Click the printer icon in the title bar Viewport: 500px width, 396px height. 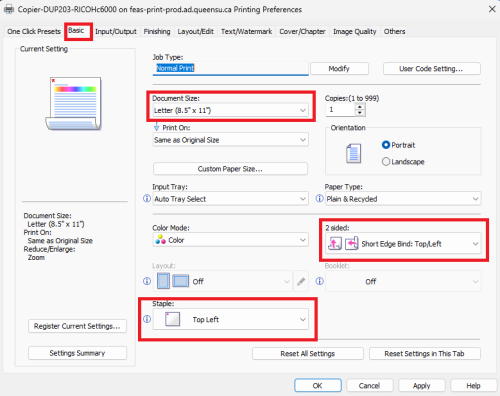9,9
